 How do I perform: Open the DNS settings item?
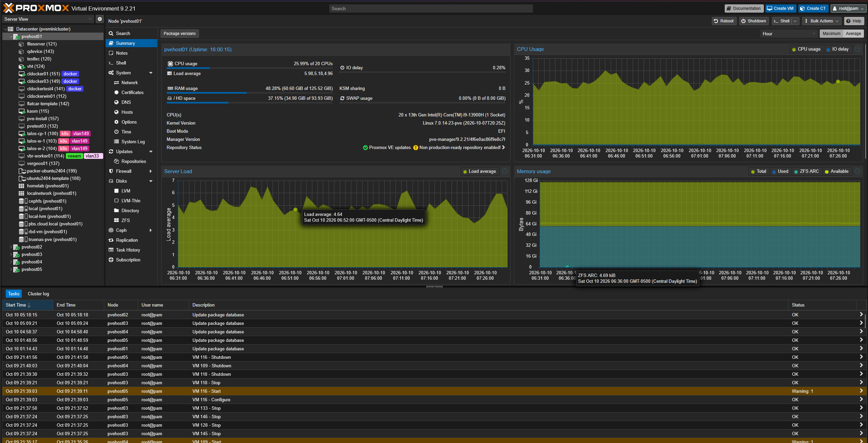[126, 102]
